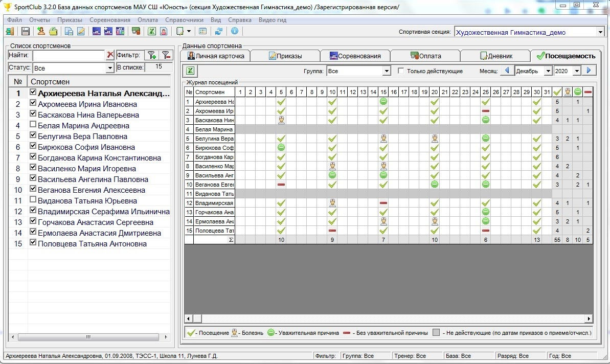Remove filter using the red-minus funnel
Viewport: 610px width, 364px height.
tap(165, 55)
